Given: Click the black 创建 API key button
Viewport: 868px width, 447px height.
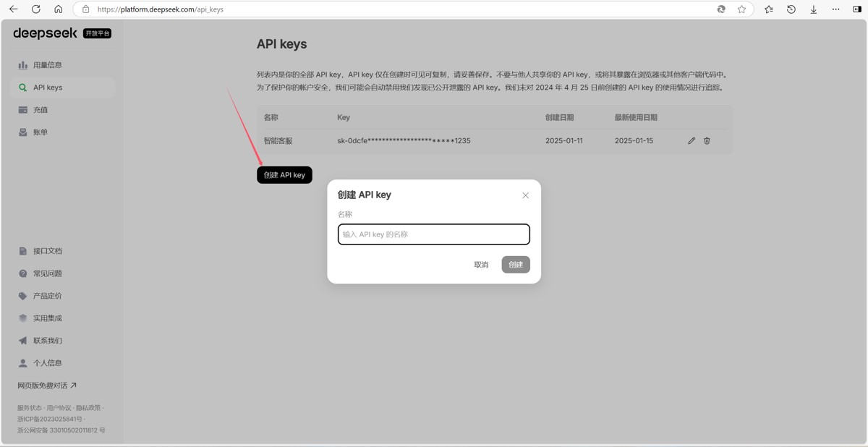Looking at the screenshot, I should coord(284,175).
